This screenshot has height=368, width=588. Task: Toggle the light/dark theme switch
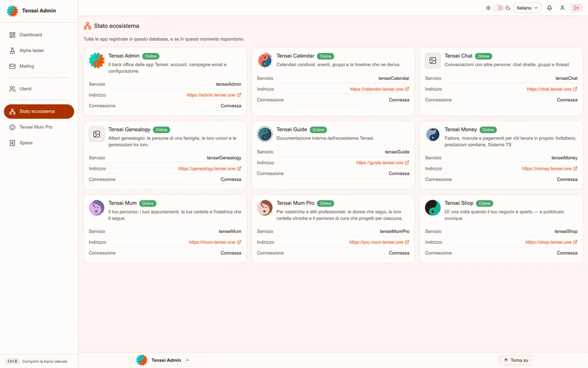coord(498,8)
